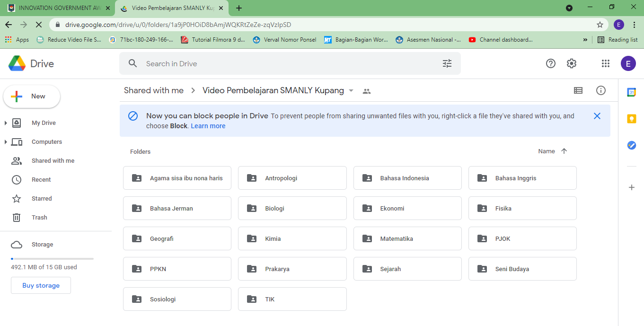Image resolution: width=644 pixels, height=326 pixels.
Task: Open Google apps grid launcher
Action: pos(605,63)
